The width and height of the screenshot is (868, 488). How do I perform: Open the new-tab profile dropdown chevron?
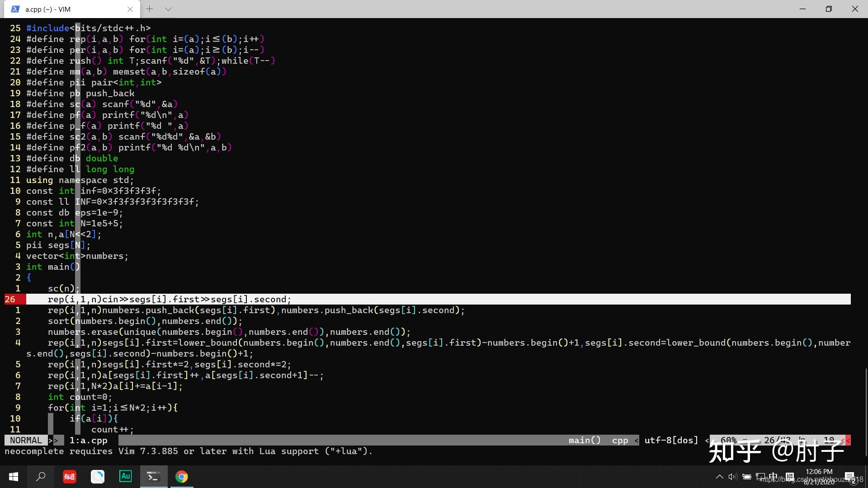(168, 9)
